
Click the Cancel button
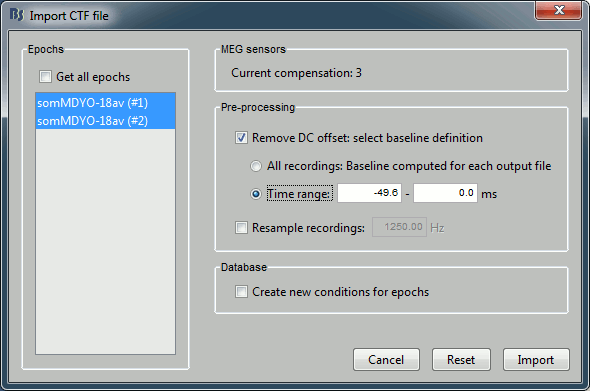point(386,359)
